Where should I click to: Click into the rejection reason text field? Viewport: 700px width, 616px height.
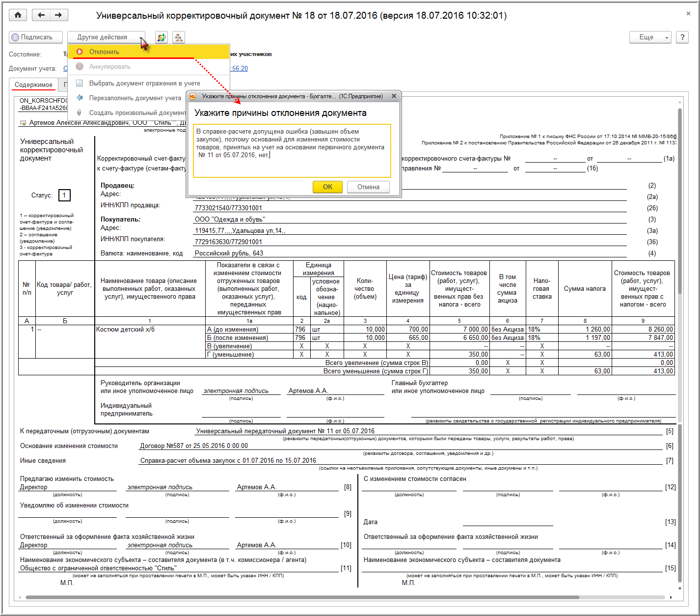coord(292,151)
